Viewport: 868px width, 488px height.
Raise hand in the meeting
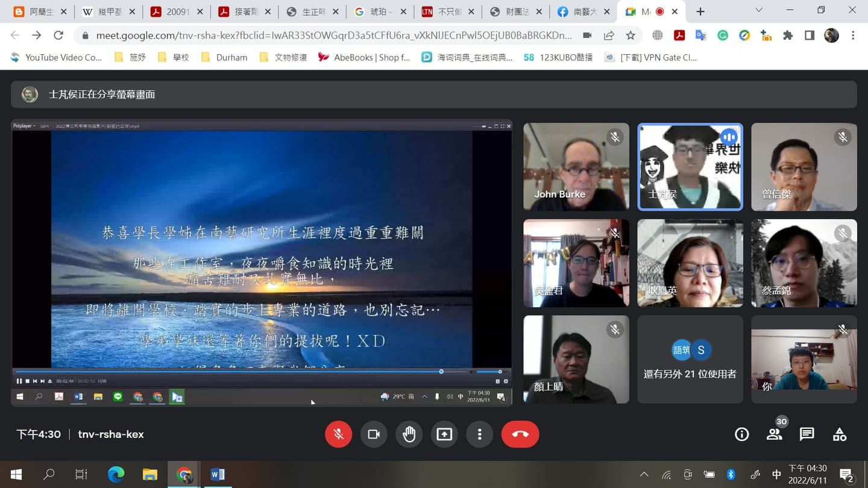(409, 434)
